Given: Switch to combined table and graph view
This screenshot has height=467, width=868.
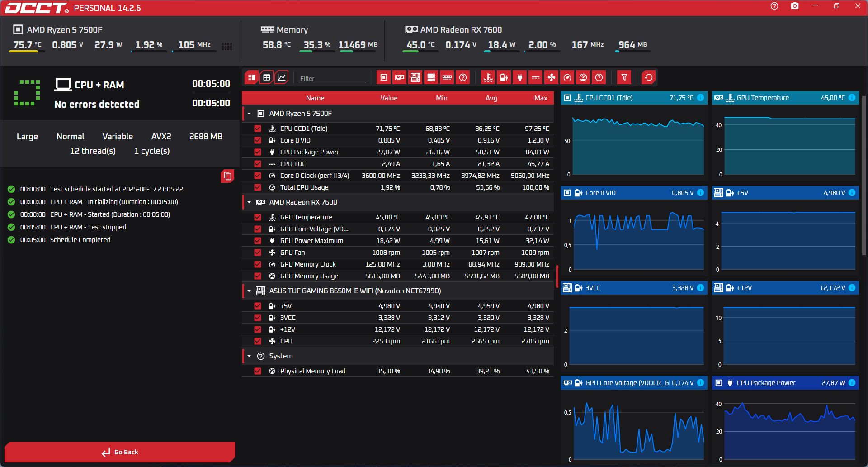Looking at the screenshot, I should [252, 77].
